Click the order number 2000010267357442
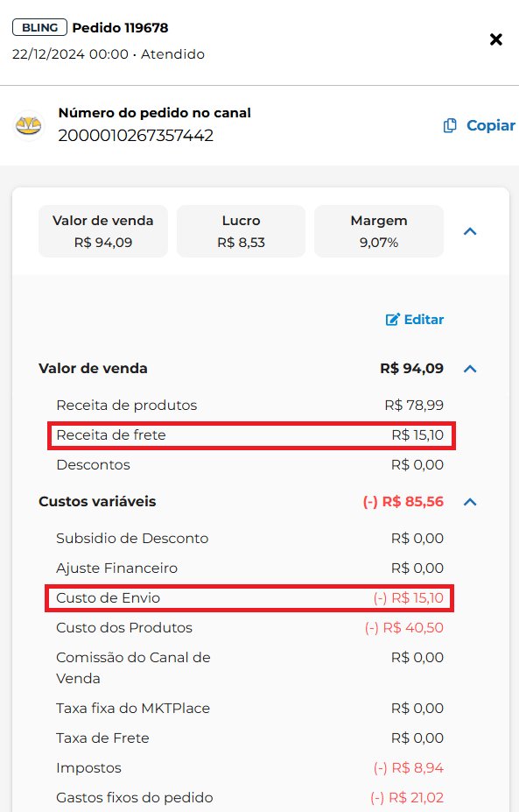This screenshot has width=519, height=812. (x=136, y=136)
